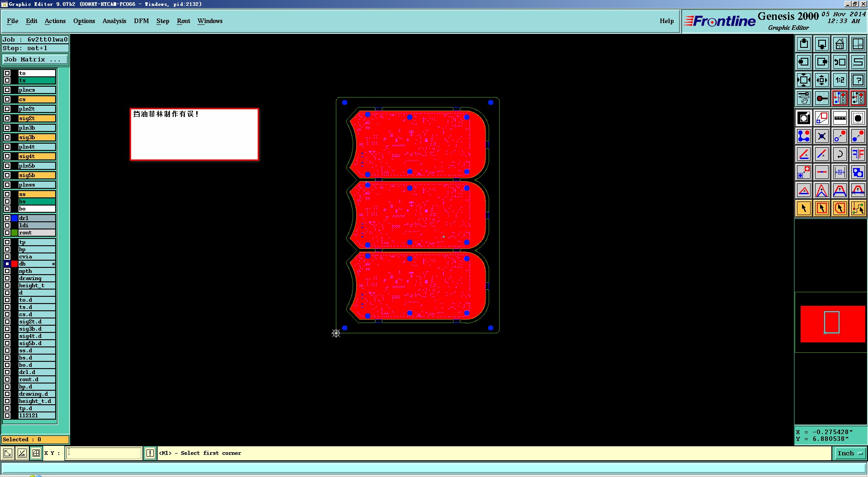Toggle display checkbox for layer to

point(7,73)
